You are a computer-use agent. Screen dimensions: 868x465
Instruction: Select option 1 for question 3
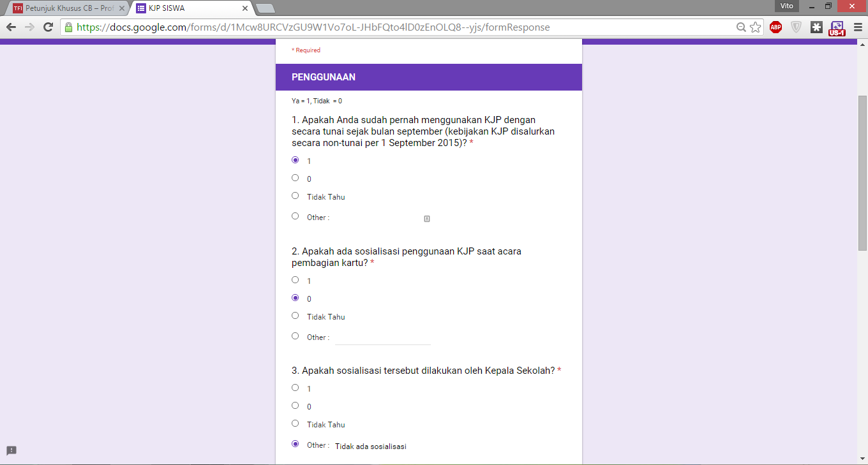click(x=295, y=388)
